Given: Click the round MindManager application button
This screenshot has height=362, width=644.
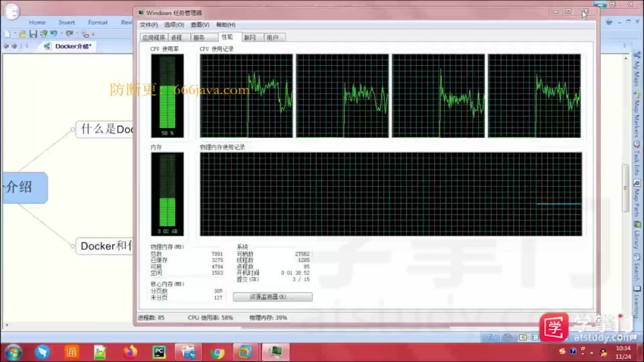Looking at the screenshot, I should 12,11.
